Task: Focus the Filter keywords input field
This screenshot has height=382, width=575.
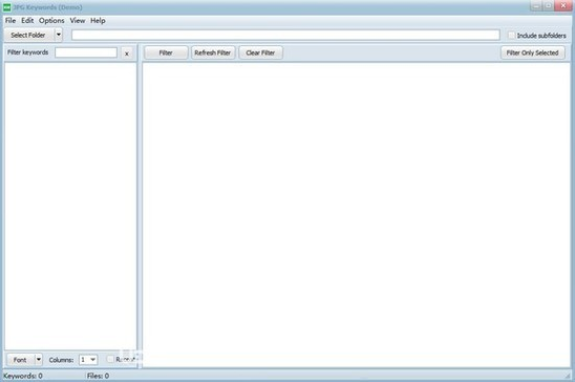Action: pyautogui.click(x=86, y=52)
